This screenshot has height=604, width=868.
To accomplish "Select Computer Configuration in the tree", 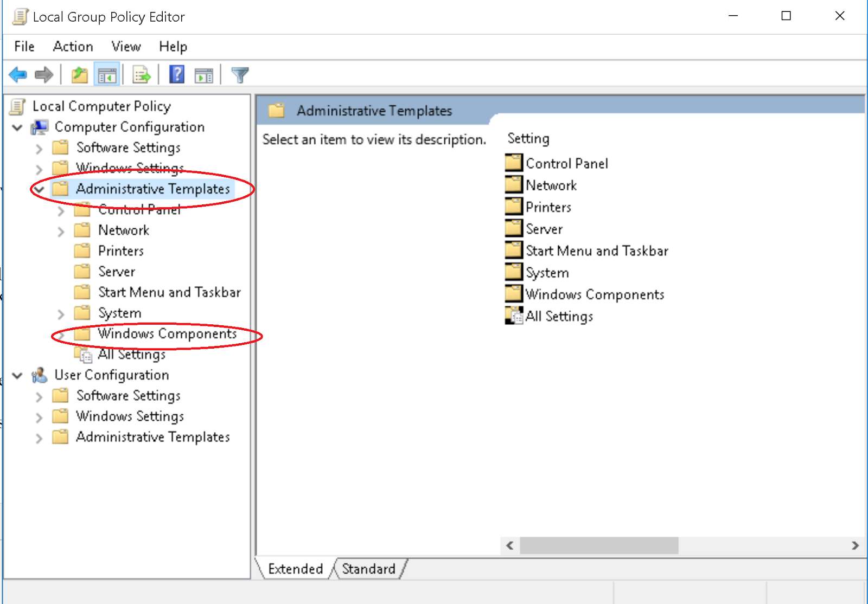I will [130, 127].
